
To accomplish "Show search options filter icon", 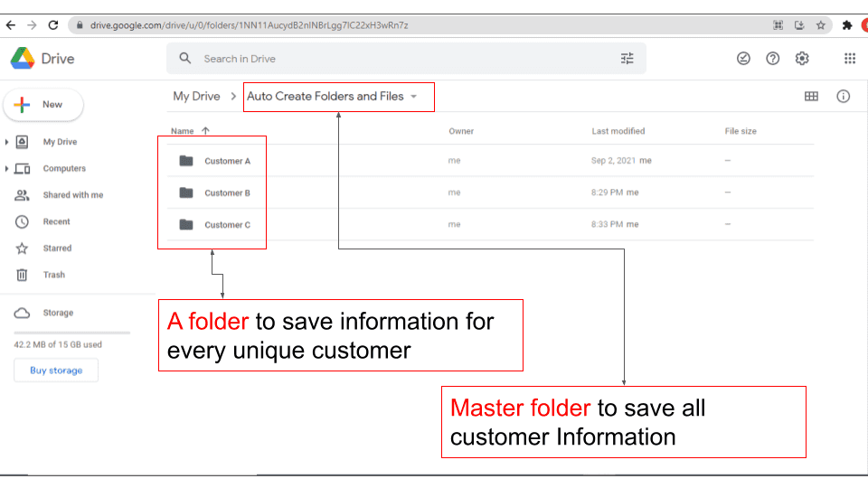I will pyautogui.click(x=627, y=59).
